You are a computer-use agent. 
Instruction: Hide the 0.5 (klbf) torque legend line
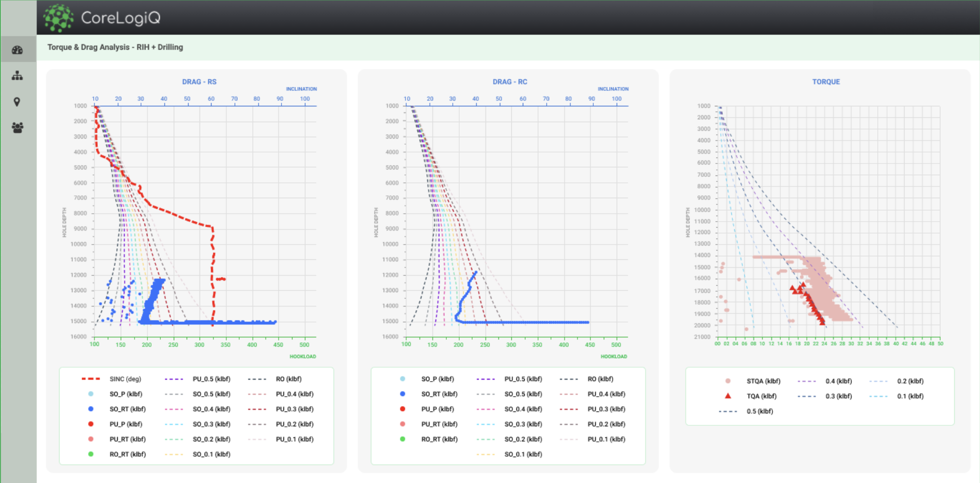tap(759, 411)
